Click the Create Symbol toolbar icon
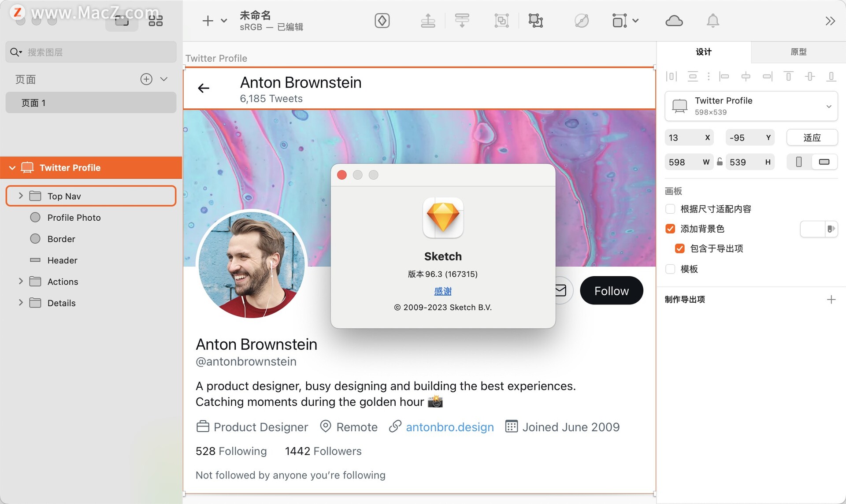 [382, 21]
